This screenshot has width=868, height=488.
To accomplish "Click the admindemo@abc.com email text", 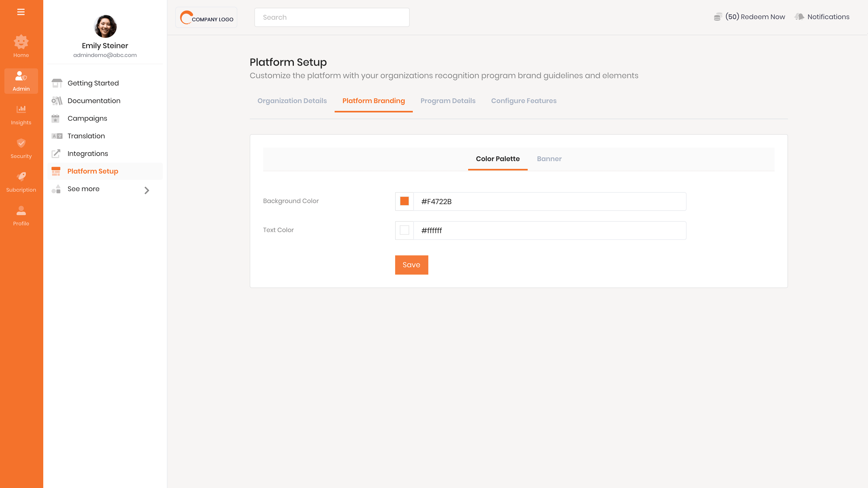I will click(105, 55).
